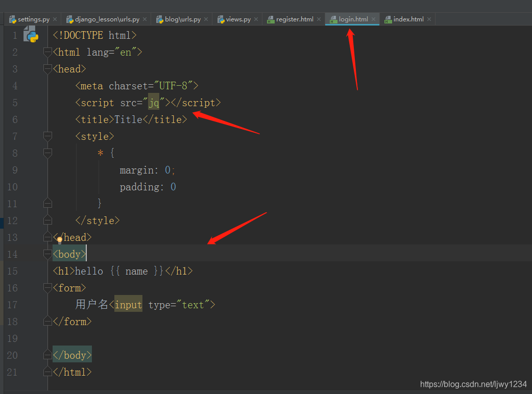This screenshot has height=394, width=532.
Task: Select the login.html tab
Action: tap(353, 19)
